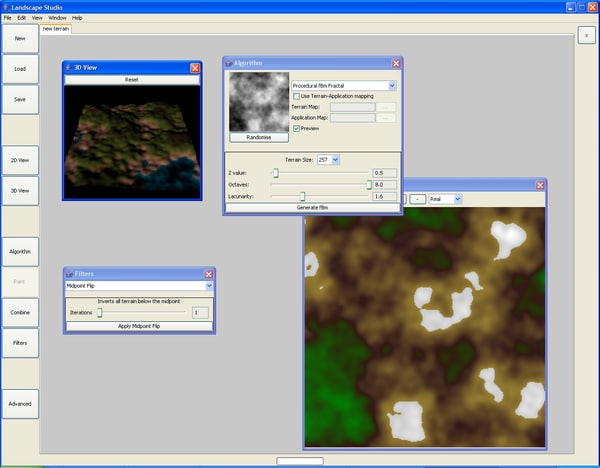Show the Algorithm panel from the sidebar
Viewport: 600px width, 468px height.
[x=20, y=252]
